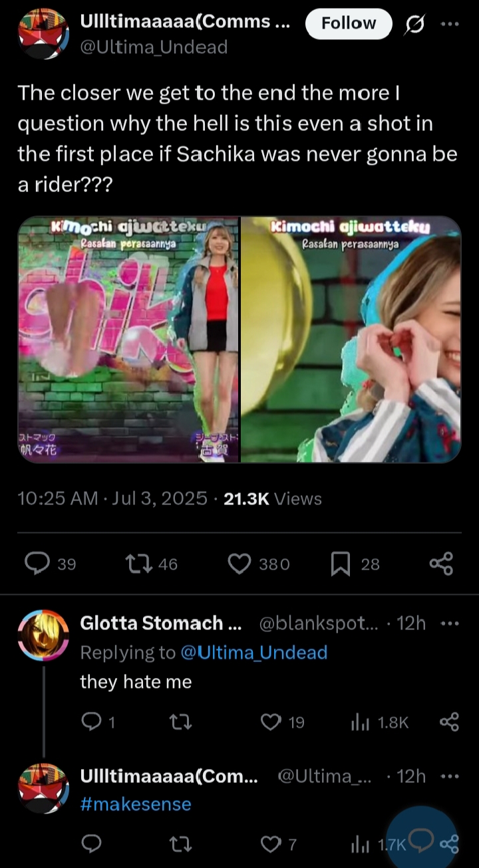Image resolution: width=479 pixels, height=868 pixels.
Task: Open more options on Glotta Stomach's reply
Action: pyautogui.click(x=450, y=623)
